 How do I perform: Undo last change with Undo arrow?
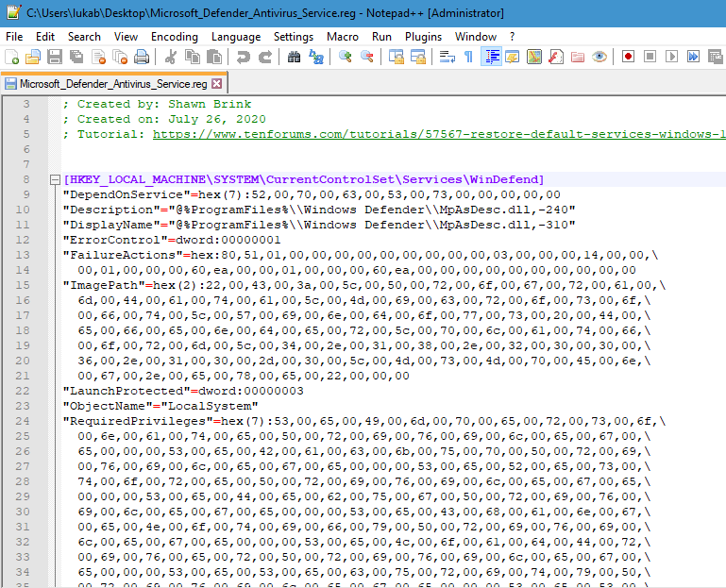point(243,57)
